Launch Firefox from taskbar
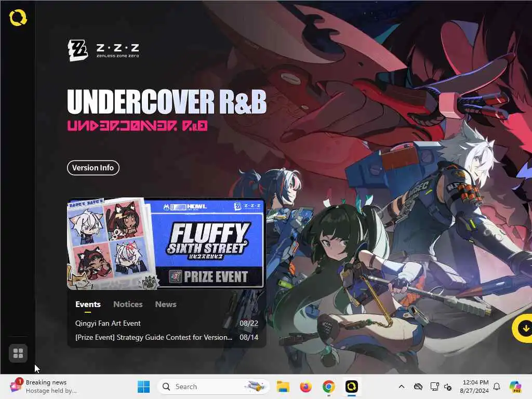The width and height of the screenshot is (532, 399). [x=305, y=387]
